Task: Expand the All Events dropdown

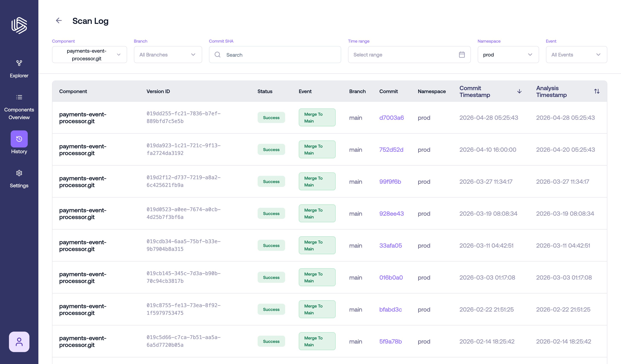Action: pyautogui.click(x=576, y=55)
